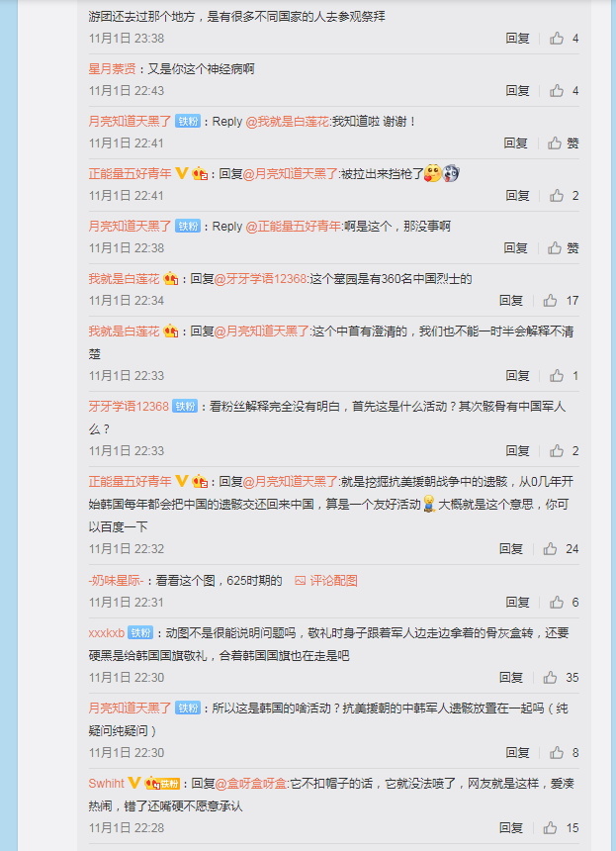The image size is (616, 851).
Task: Reply to 月亮知道天黑了's 22:30 comment
Action: click(x=517, y=753)
